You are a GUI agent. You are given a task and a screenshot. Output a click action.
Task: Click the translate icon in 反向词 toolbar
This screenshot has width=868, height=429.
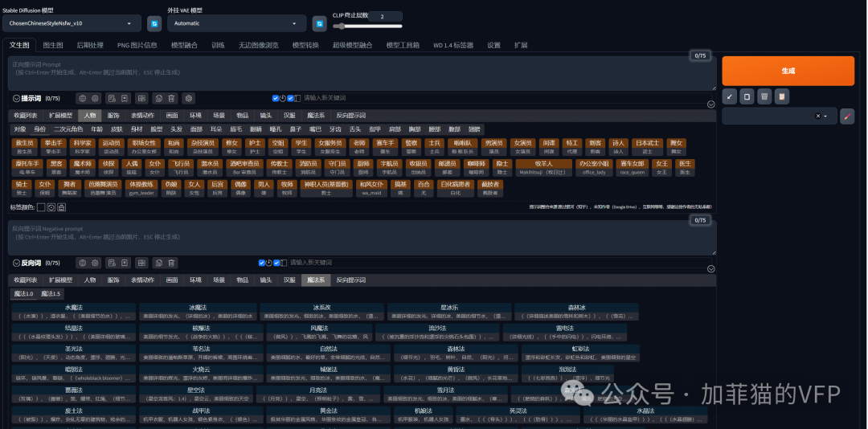click(141, 263)
